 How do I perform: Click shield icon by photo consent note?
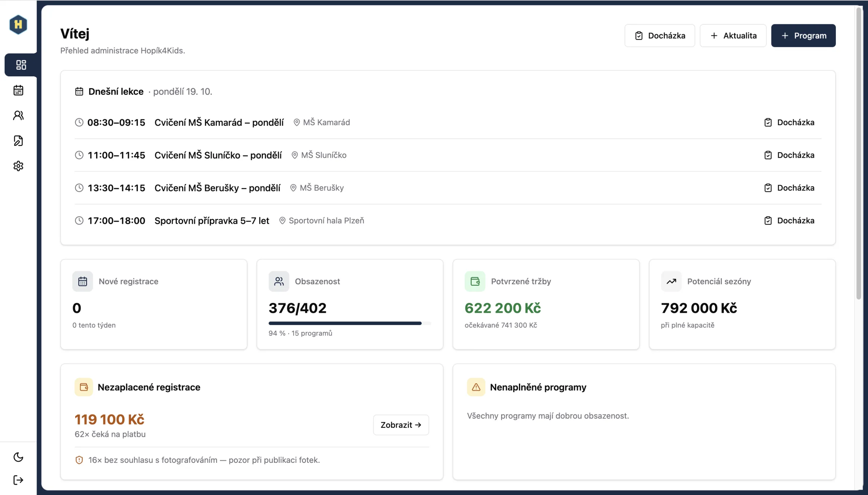[x=79, y=460]
